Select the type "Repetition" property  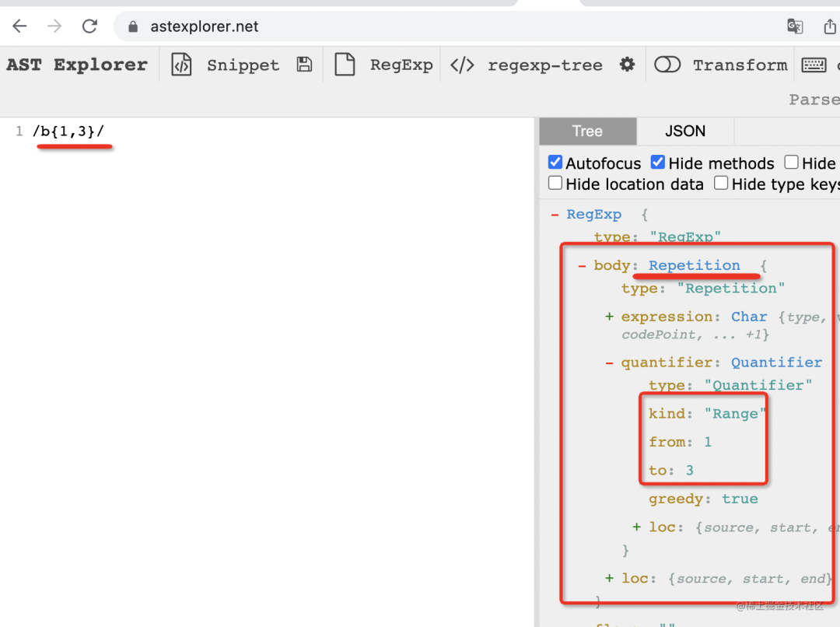click(703, 289)
